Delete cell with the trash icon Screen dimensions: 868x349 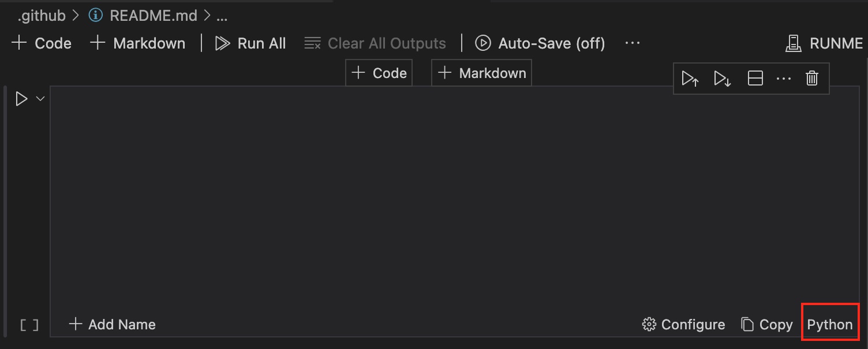coord(812,79)
